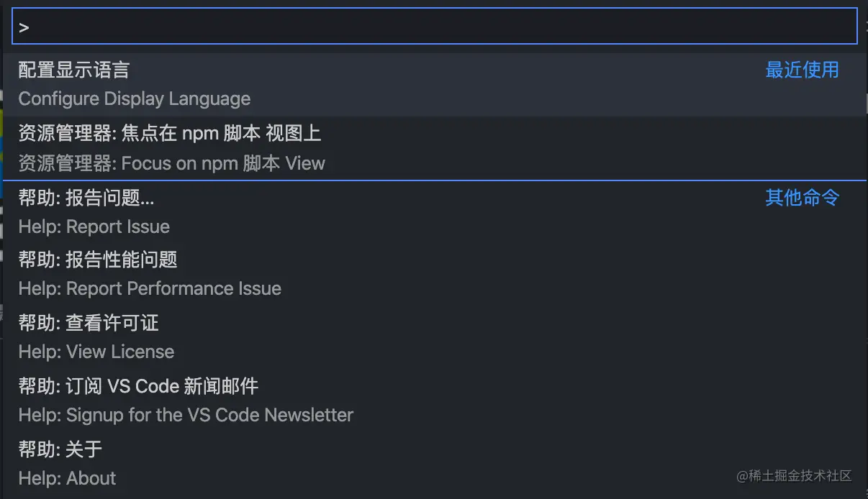Click "Focus on npm 脚本 View" subtitle
868x499 pixels.
pyautogui.click(x=223, y=163)
